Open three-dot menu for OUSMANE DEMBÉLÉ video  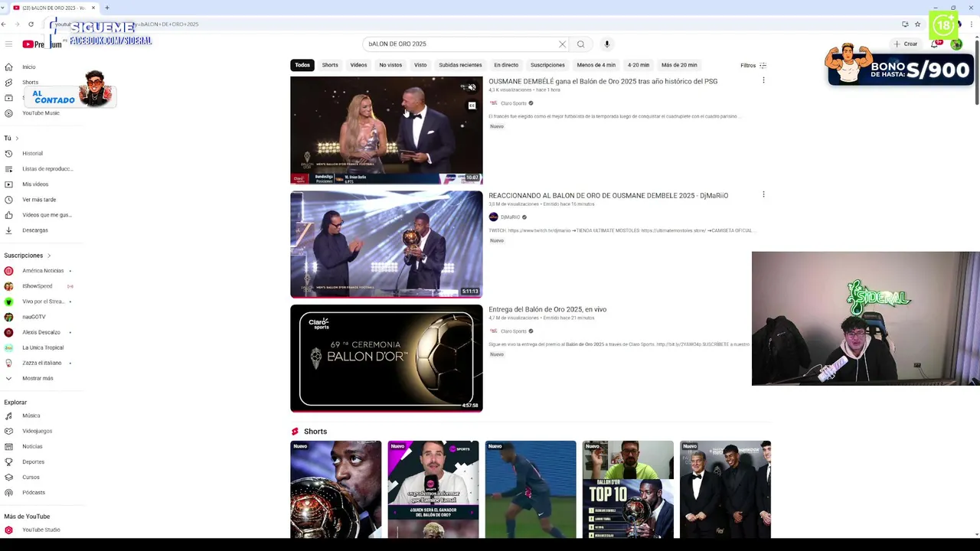763,80
